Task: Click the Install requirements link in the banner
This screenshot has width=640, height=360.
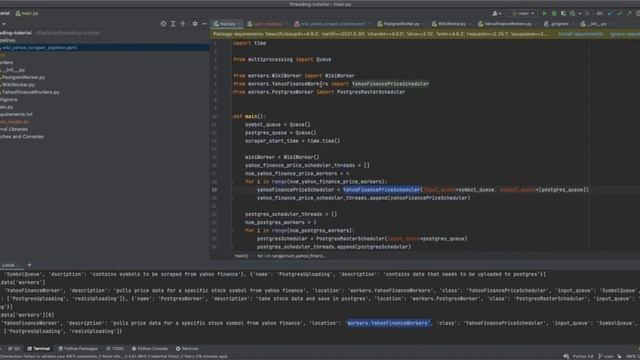Action: tap(580, 34)
